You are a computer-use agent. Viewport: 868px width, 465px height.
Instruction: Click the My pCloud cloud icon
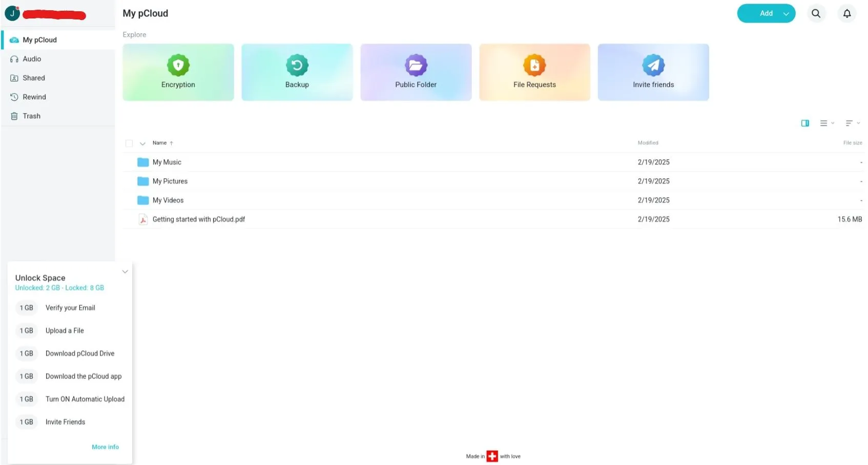14,40
